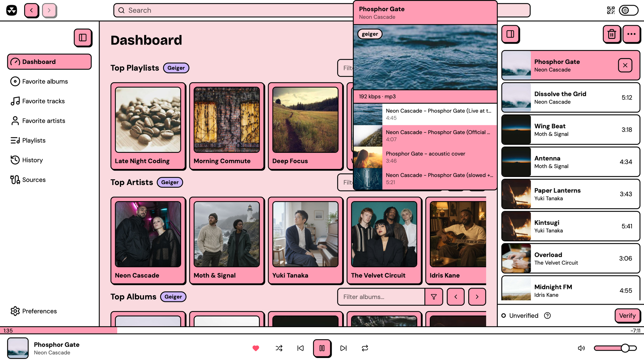Click the Geiger badge beside Top Playlists

click(x=176, y=68)
